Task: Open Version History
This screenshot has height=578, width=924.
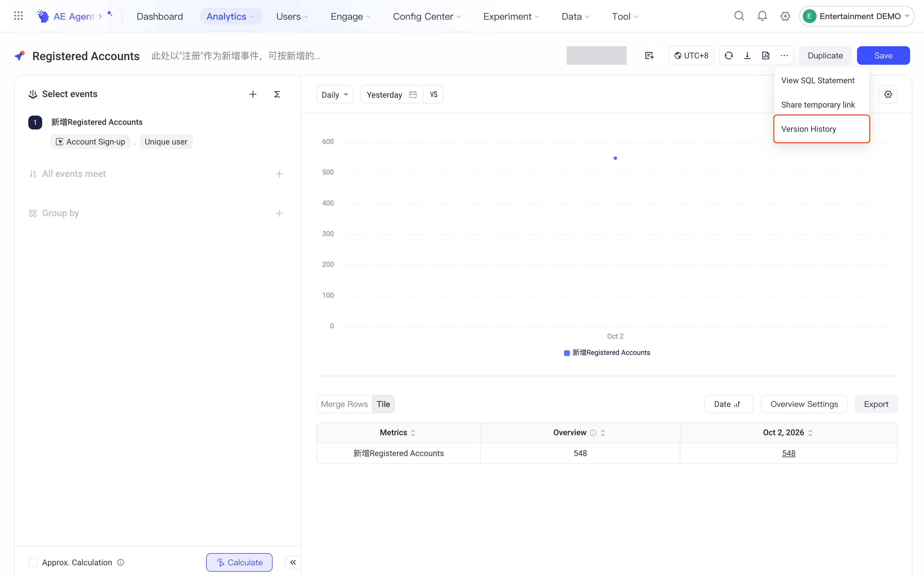Action: coord(822,129)
